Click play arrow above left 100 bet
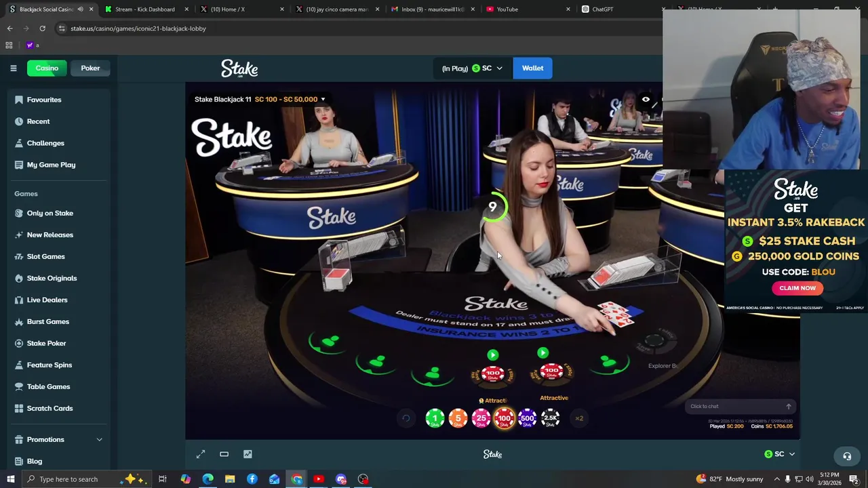 (x=492, y=354)
